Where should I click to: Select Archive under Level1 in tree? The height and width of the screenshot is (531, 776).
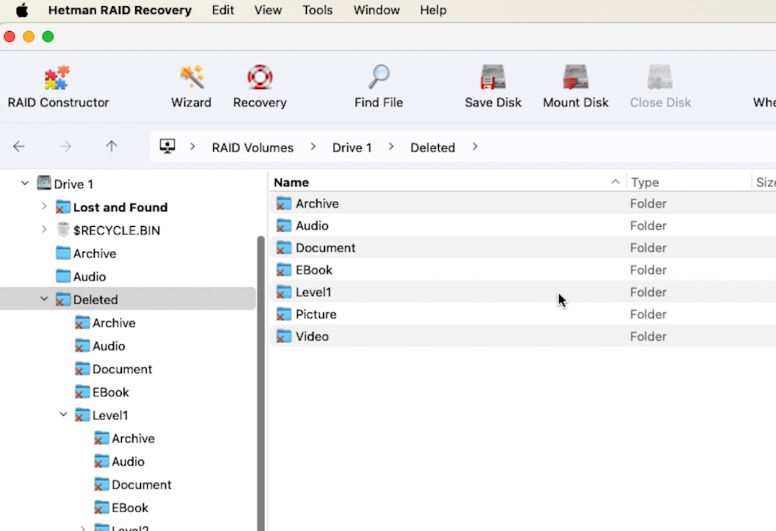[133, 438]
